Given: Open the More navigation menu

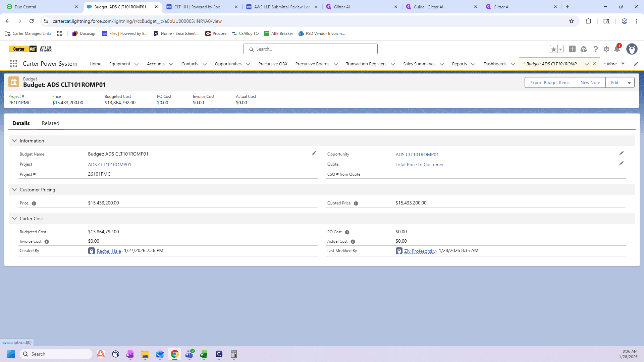Looking at the screenshot, I should (x=614, y=64).
